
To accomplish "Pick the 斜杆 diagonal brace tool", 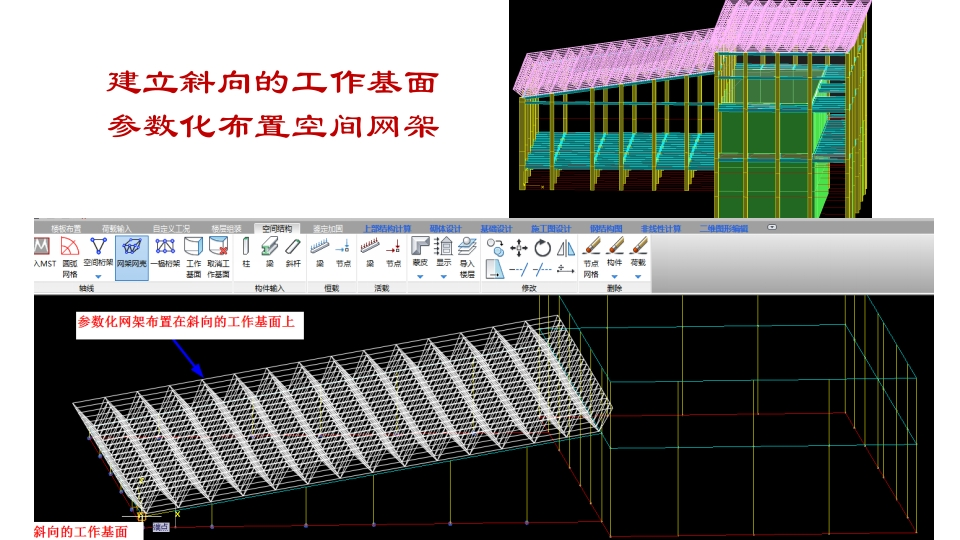I will 293,252.
